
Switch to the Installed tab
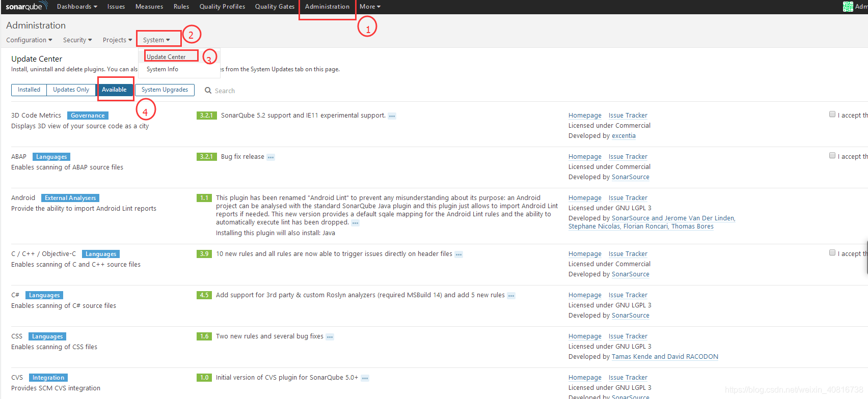tap(29, 90)
